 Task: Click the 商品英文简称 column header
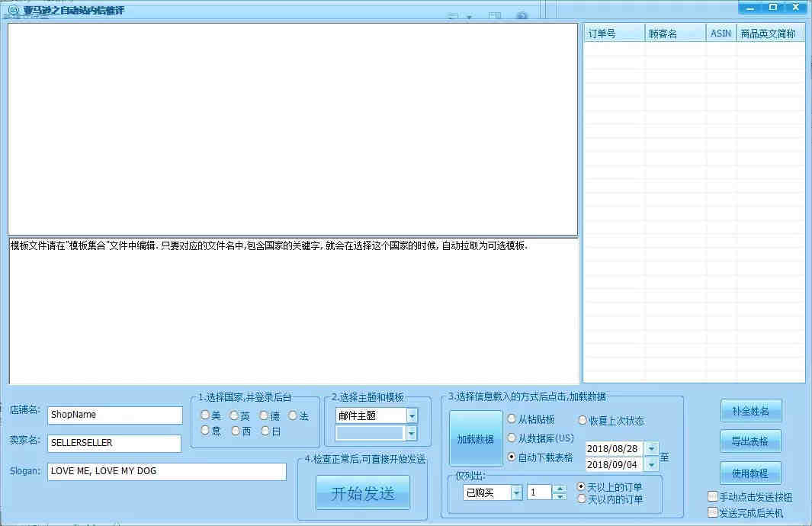770,34
